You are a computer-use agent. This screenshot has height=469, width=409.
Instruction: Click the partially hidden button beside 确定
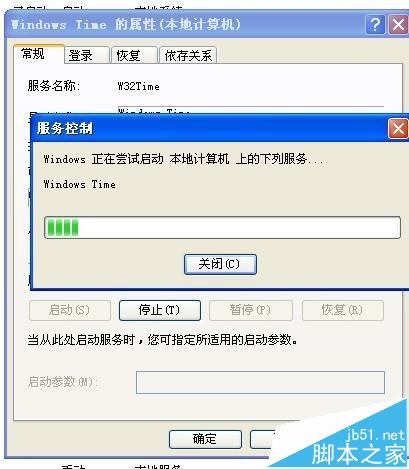pyautogui.click(x=264, y=439)
